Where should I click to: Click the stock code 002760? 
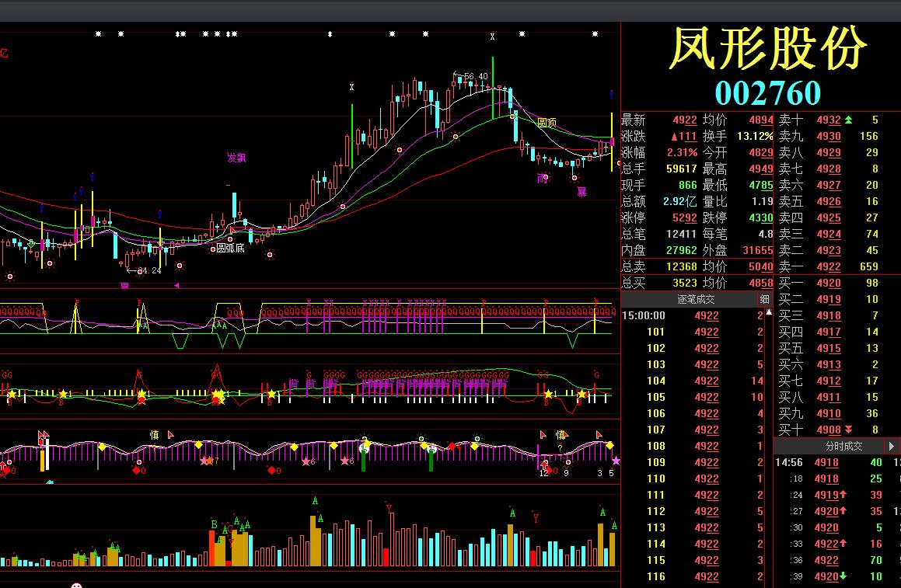[x=768, y=93]
